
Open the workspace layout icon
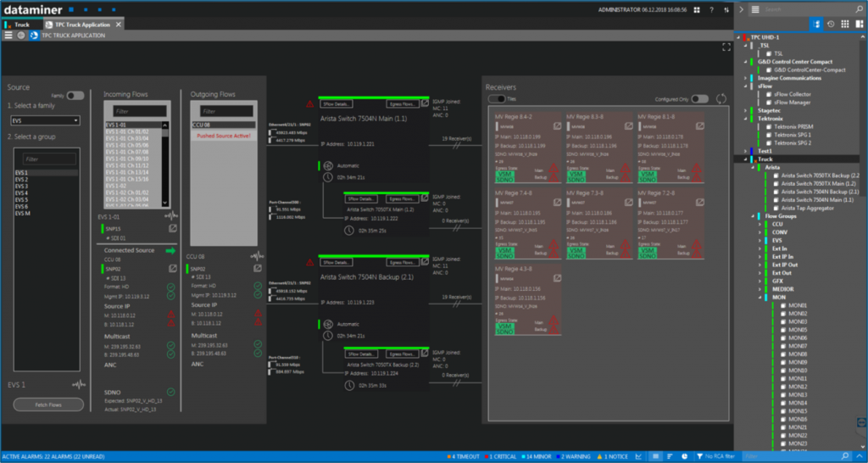pyautogui.click(x=860, y=24)
